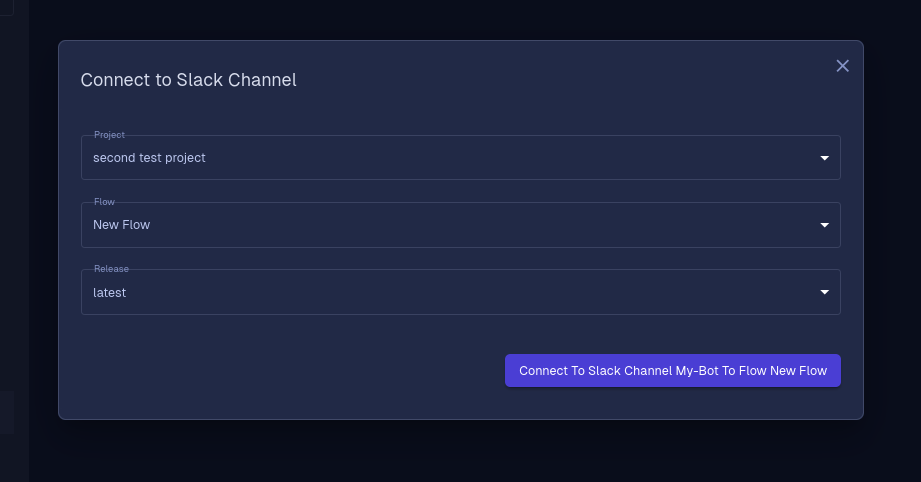The image size is (921, 482).
Task: Expand the Flow dropdown arrow
Action: tap(824, 225)
